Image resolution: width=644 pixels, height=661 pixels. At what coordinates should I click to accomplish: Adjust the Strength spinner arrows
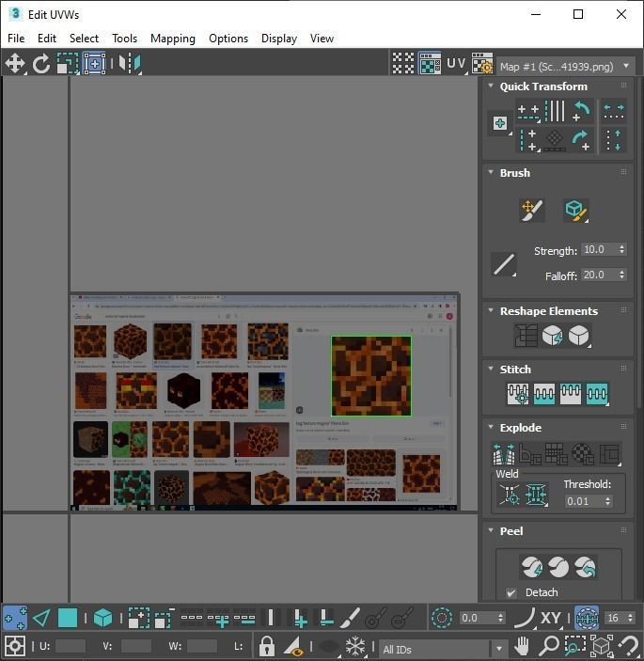[x=621, y=249]
